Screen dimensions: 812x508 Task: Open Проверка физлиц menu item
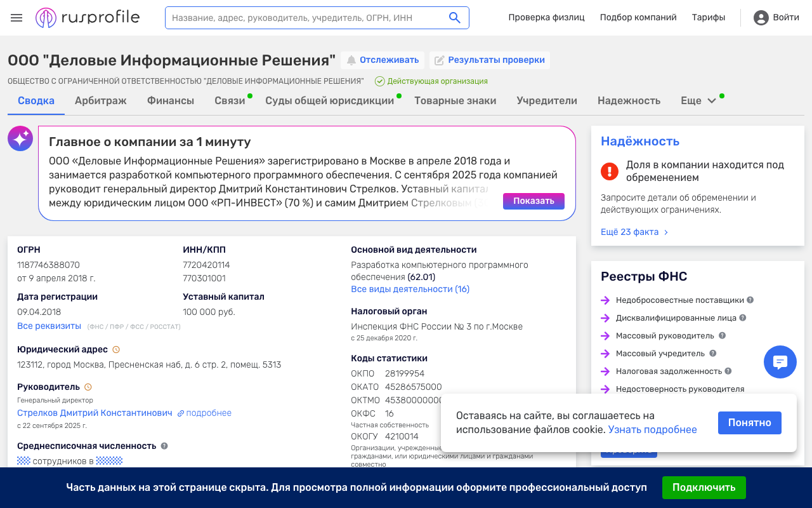click(x=546, y=18)
